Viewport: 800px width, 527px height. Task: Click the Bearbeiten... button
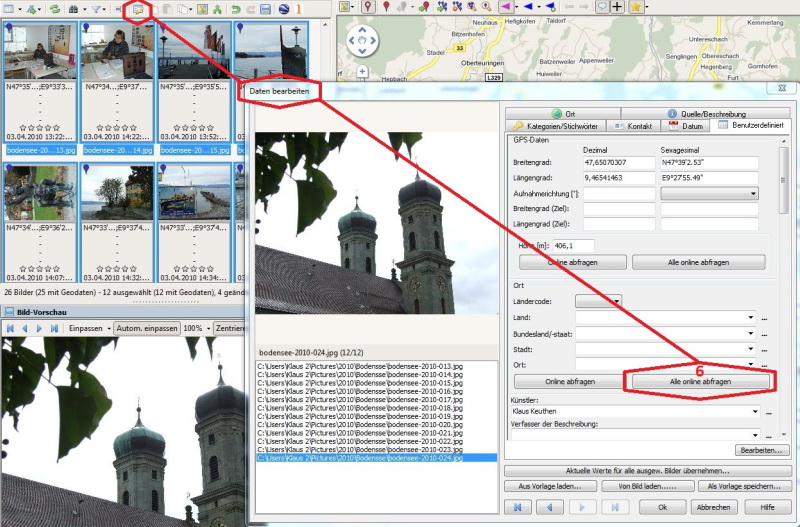[x=761, y=450]
